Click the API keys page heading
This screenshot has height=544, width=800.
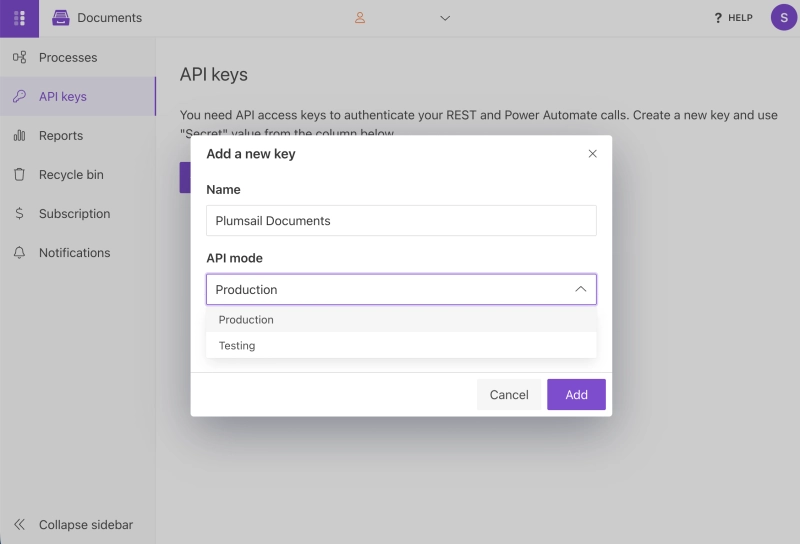214,75
